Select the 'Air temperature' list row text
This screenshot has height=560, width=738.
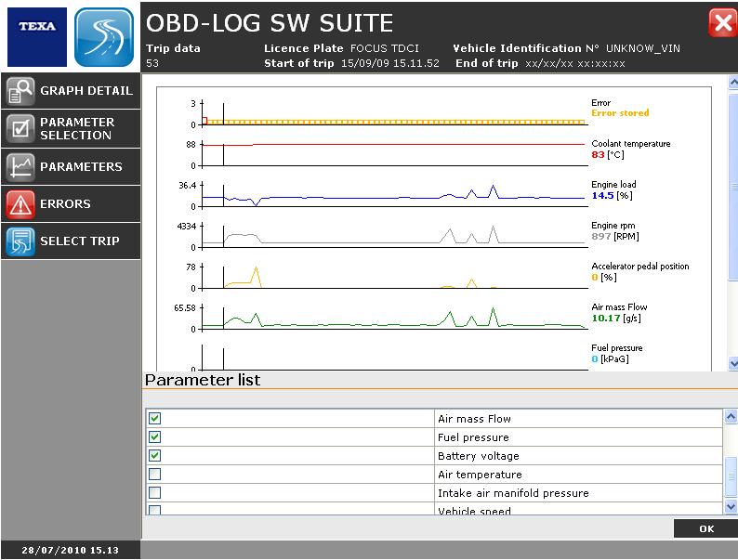pos(480,475)
